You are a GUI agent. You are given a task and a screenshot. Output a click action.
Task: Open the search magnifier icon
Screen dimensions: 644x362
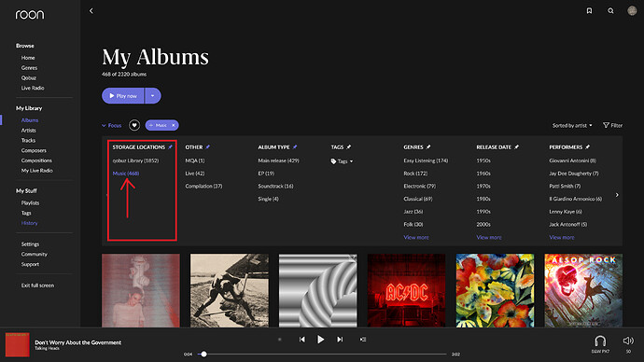click(610, 11)
